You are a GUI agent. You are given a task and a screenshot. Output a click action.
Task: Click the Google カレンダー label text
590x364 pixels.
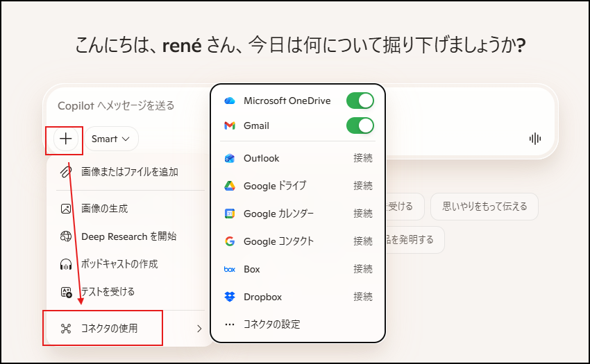point(279,214)
